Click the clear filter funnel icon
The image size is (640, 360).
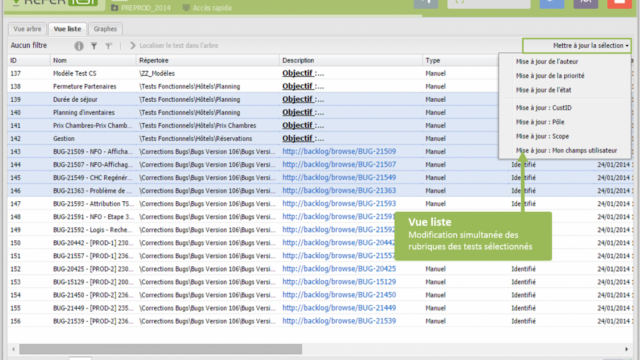(109, 46)
